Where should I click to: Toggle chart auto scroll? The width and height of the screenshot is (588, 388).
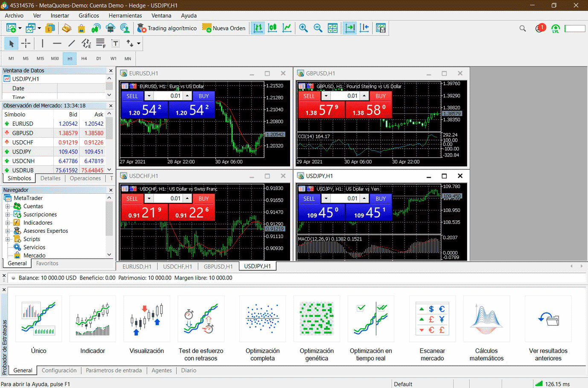click(350, 28)
